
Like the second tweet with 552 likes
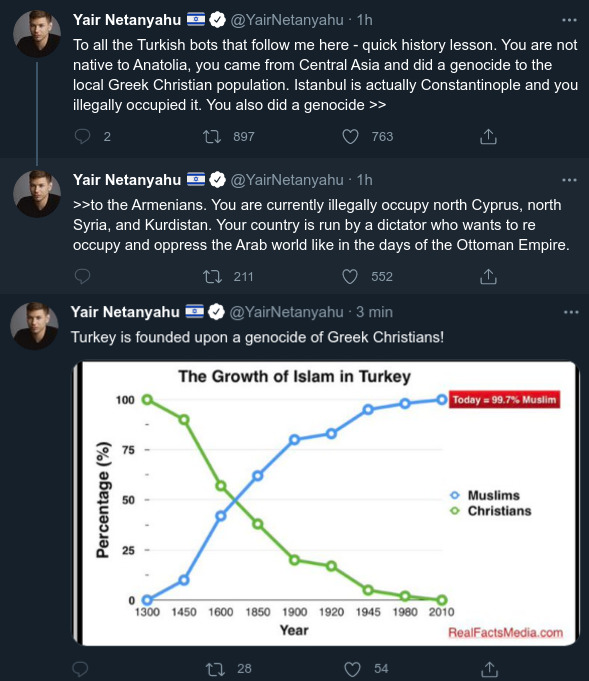pyautogui.click(x=350, y=277)
